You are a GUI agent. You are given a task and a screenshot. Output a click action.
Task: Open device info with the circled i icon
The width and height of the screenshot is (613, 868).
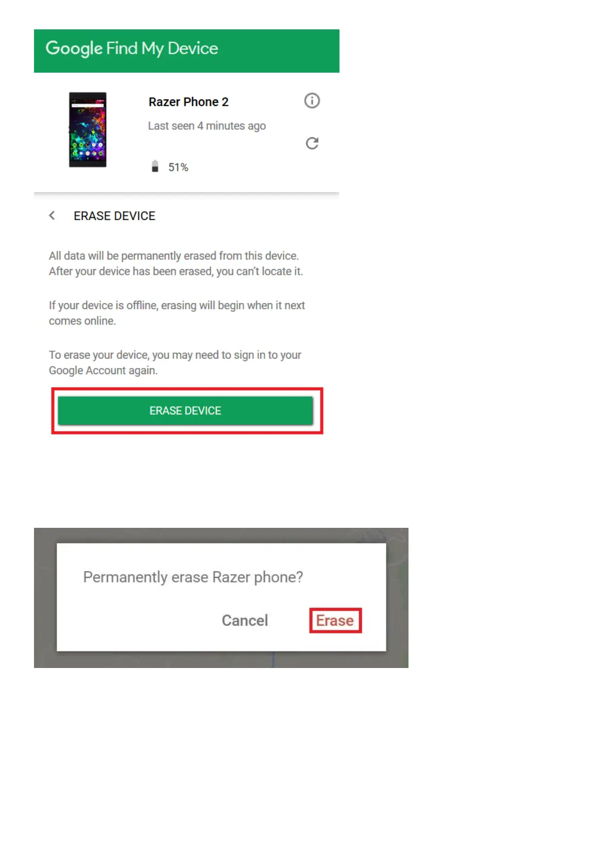312,101
